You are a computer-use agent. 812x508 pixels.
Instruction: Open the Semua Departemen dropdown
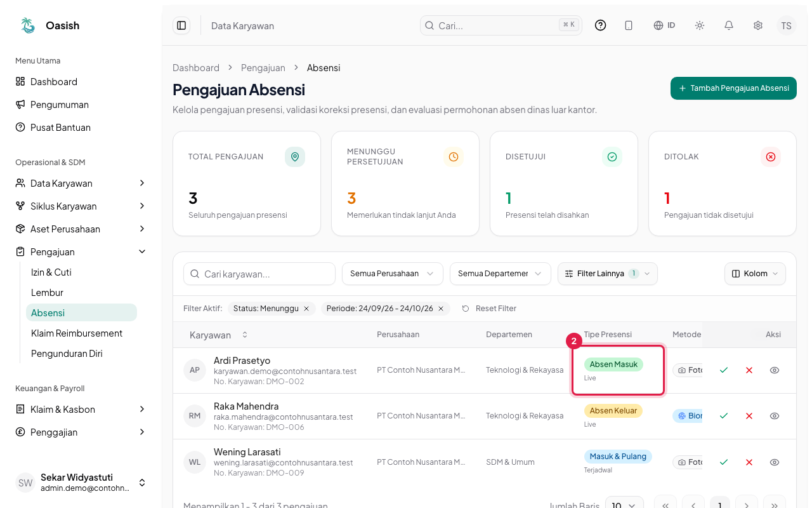click(x=500, y=274)
